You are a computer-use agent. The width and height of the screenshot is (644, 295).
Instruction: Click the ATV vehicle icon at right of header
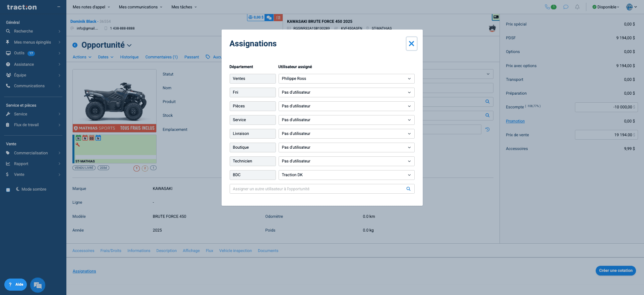coord(492,29)
